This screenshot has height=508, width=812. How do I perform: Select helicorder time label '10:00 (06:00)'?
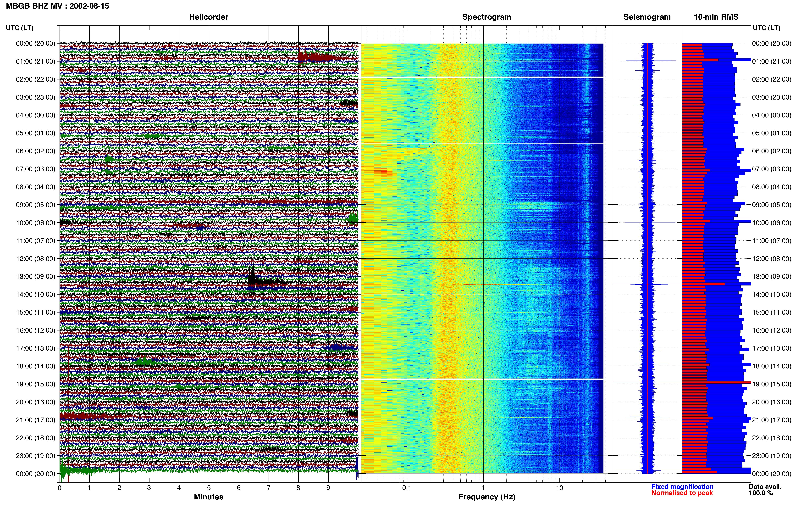[x=36, y=223]
